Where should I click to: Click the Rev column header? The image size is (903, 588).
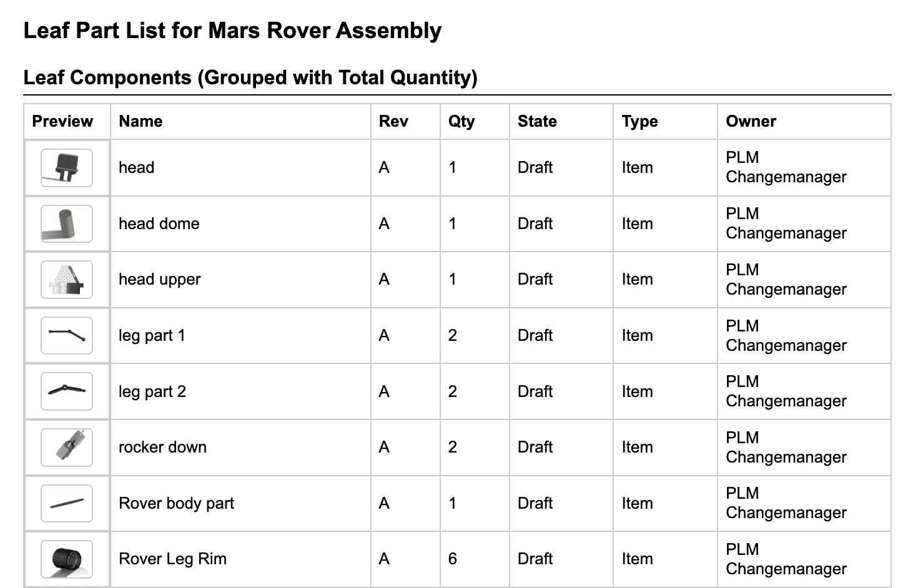pyautogui.click(x=393, y=121)
